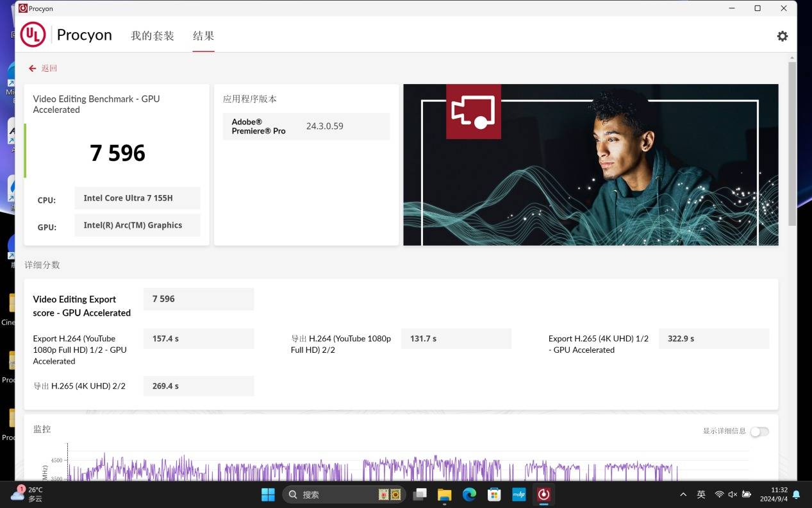Toggle the muted volume icon in tray

pos(733,495)
